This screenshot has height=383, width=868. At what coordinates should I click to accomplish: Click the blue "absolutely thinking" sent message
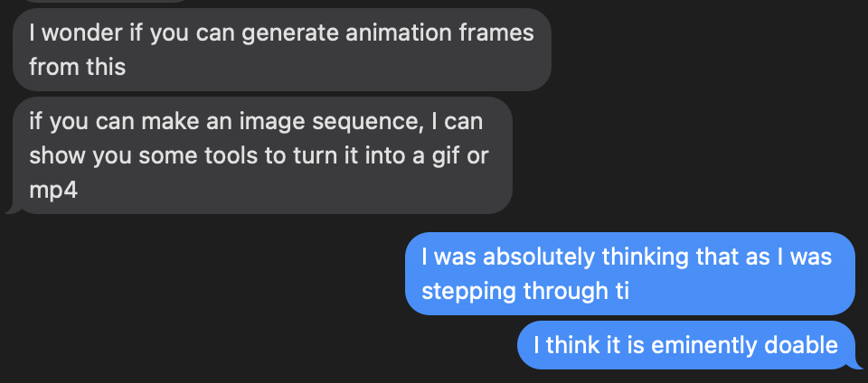[630, 273]
